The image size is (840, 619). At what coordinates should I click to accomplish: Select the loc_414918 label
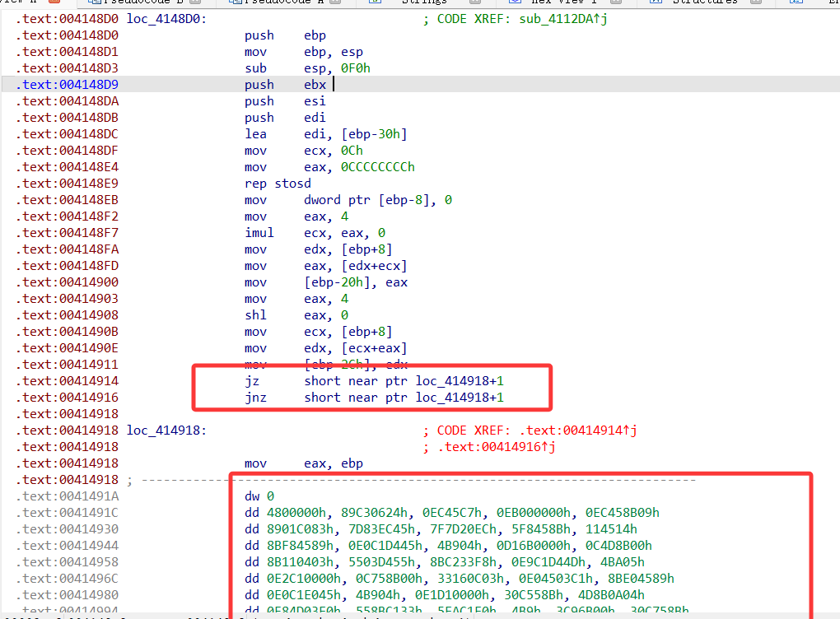166,431
